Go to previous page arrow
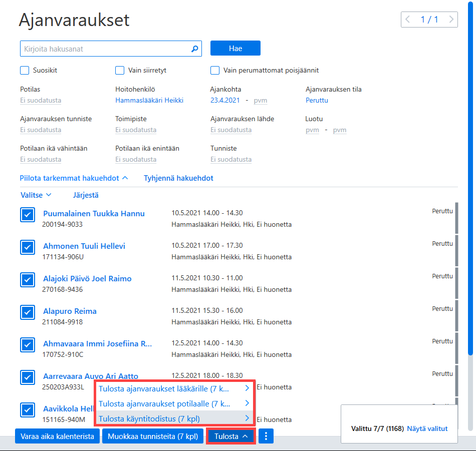The width and height of the screenshot is (476, 451). tap(408, 20)
